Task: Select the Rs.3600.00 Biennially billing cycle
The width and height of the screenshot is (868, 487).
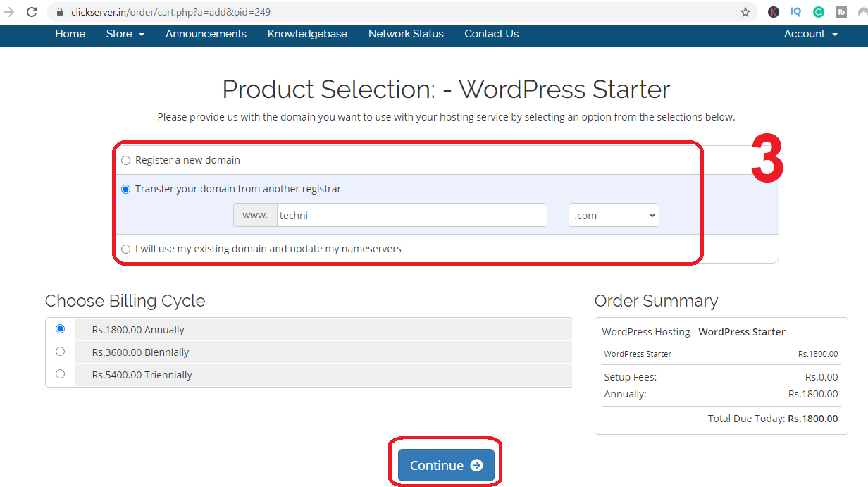Action: point(60,352)
